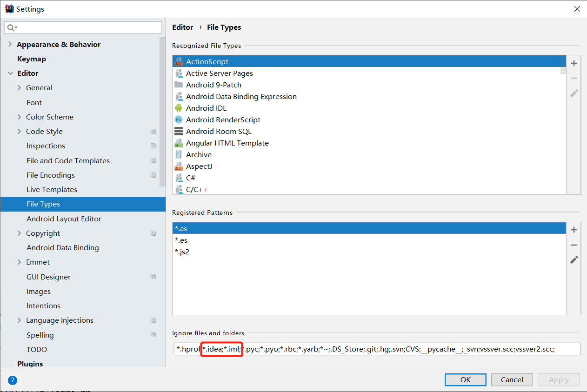Click the ActionScript file type icon
The width and height of the screenshot is (587, 392).
(179, 61)
